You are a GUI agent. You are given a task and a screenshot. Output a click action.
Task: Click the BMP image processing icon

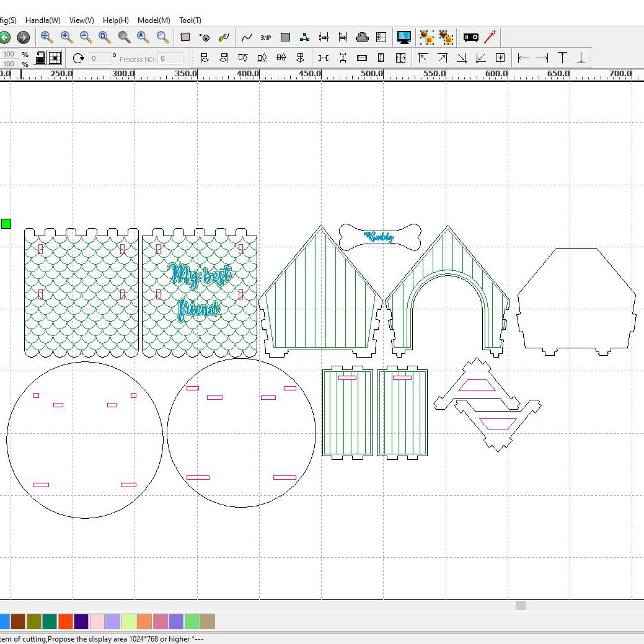coord(266,37)
